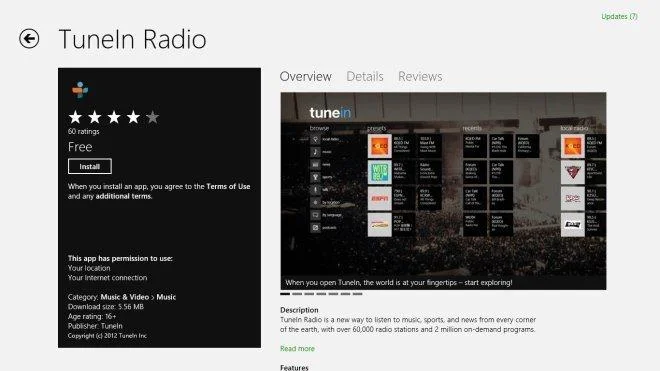Open the additional terms link

tap(123, 196)
